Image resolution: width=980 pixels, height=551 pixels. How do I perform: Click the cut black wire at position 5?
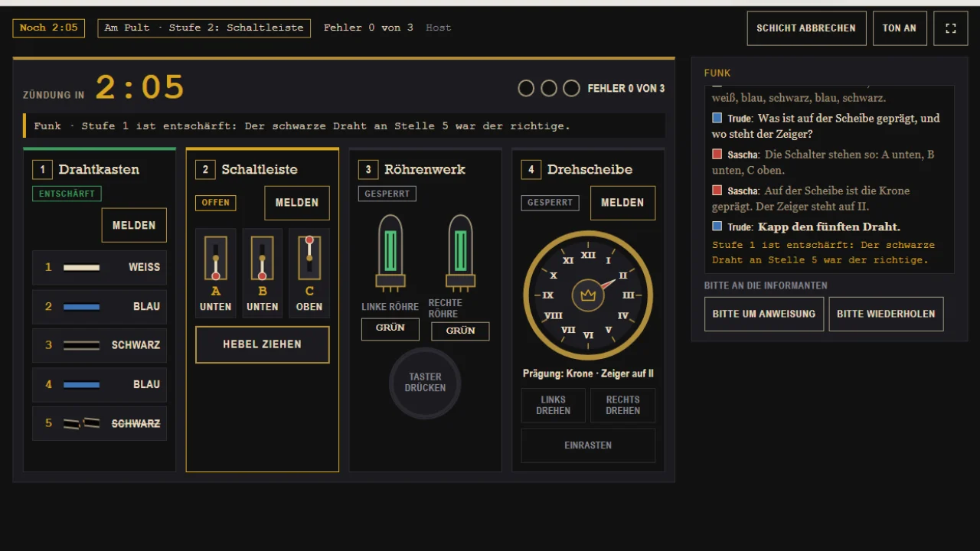pos(100,423)
